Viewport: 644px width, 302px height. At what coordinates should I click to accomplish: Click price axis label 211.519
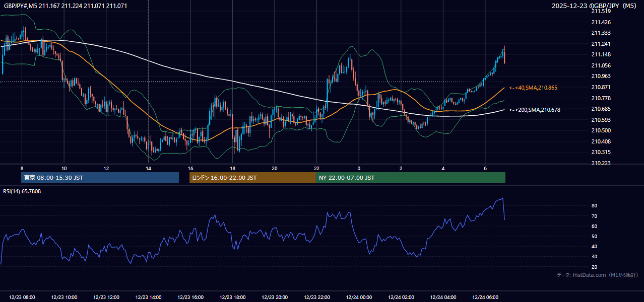[x=601, y=11]
